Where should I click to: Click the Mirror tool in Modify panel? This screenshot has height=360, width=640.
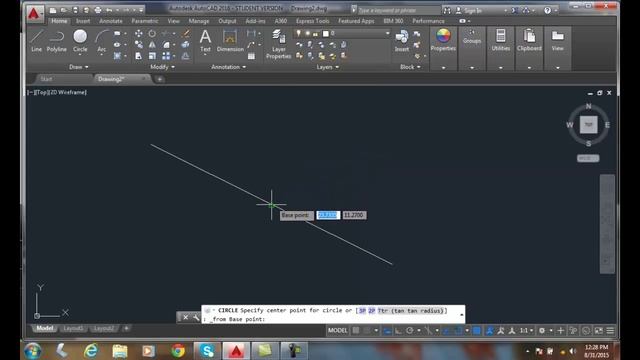pyautogui.click(x=152, y=44)
